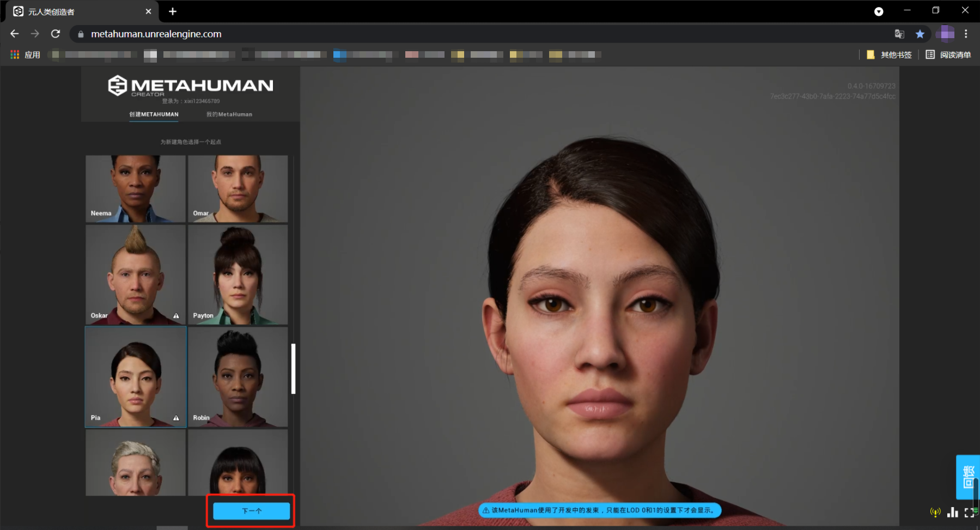Open the blue feedback side tab

[968, 477]
